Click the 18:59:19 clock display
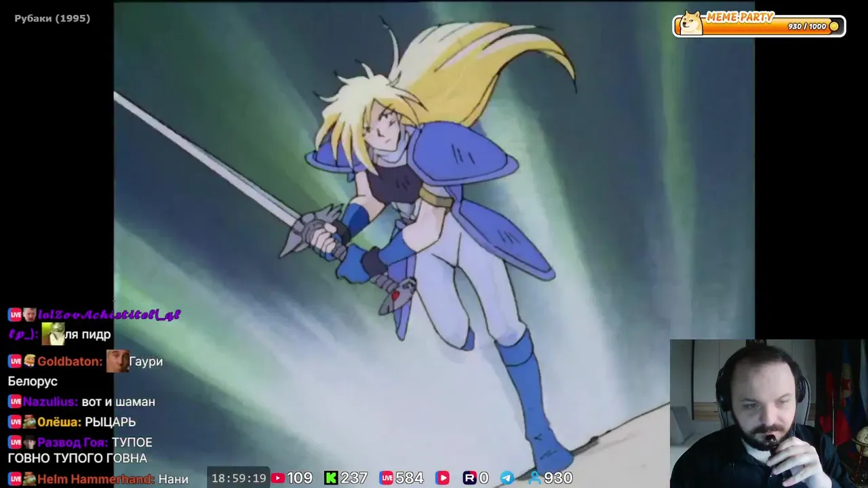The image size is (868, 488). pyautogui.click(x=239, y=478)
